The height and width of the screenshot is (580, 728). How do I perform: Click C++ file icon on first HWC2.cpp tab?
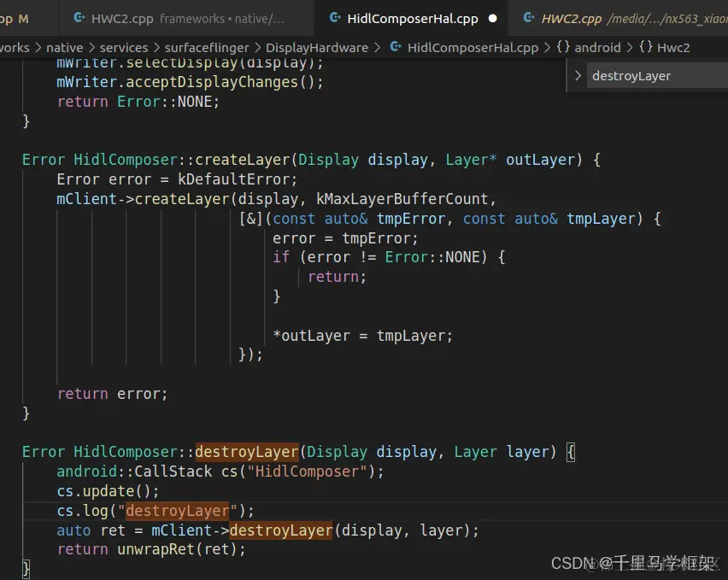[x=79, y=18]
